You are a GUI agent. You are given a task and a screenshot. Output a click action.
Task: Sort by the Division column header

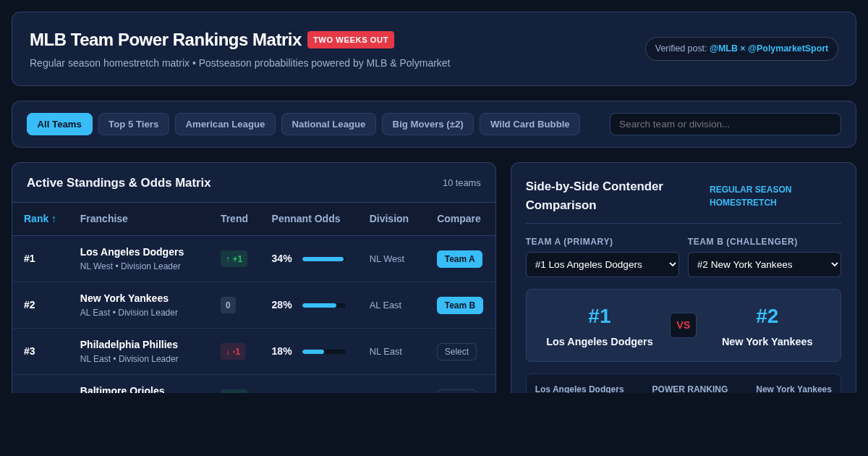389,219
